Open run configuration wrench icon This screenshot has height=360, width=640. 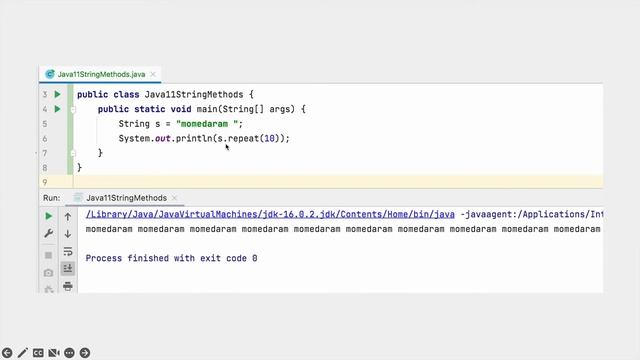pyautogui.click(x=49, y=233)
